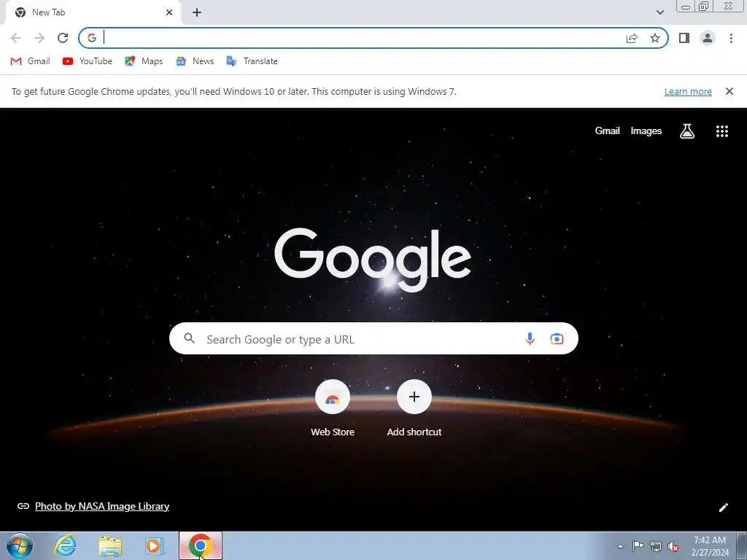Select the New Tab tab

tap(93, 12)
